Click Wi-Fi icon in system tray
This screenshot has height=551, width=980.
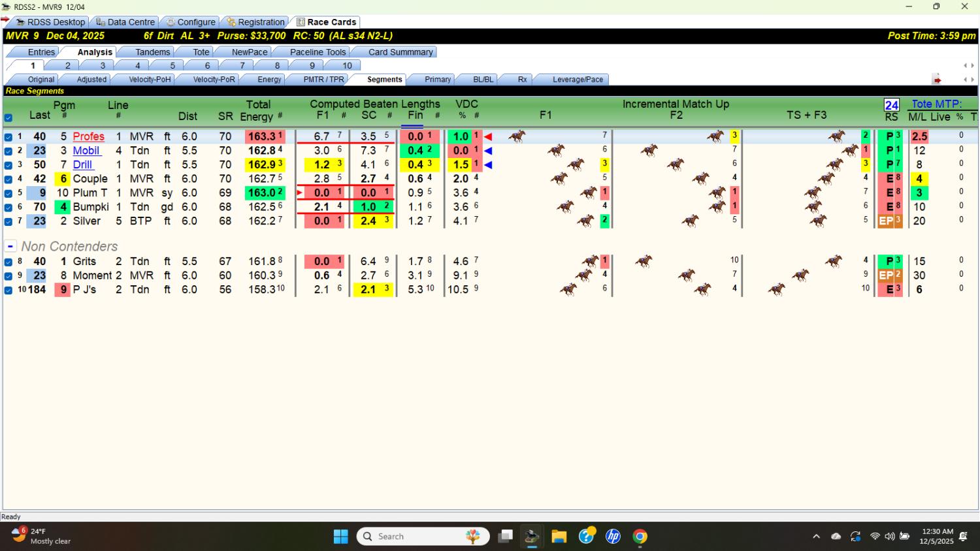875,537
